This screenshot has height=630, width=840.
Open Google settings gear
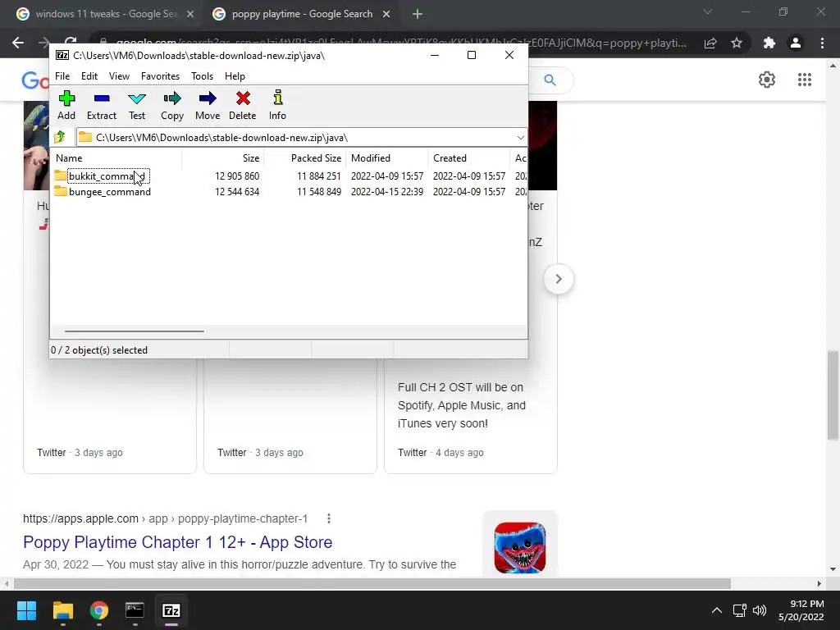point(767,80)
